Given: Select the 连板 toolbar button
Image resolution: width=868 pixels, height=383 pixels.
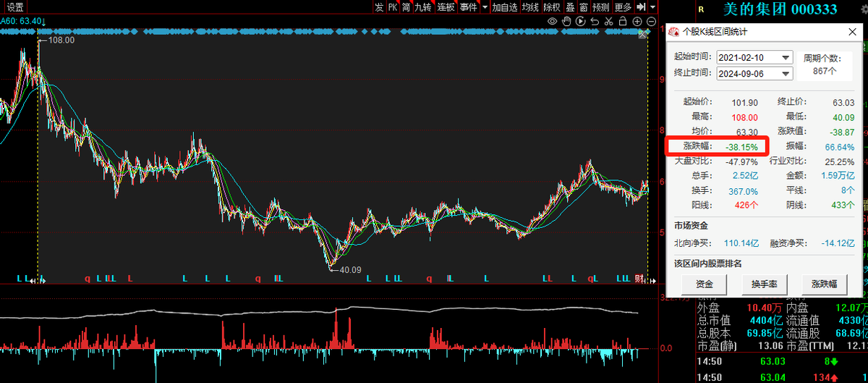Looking at the screenshot, I should pos(446,7).
